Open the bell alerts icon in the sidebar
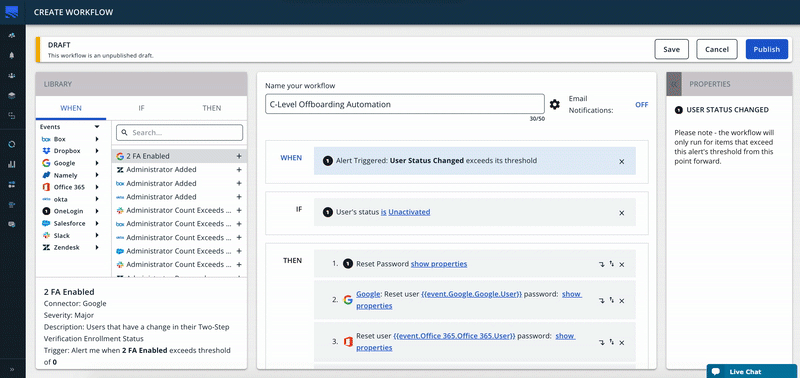The height and width of the screenshot is (378, 800). [12, 55]
